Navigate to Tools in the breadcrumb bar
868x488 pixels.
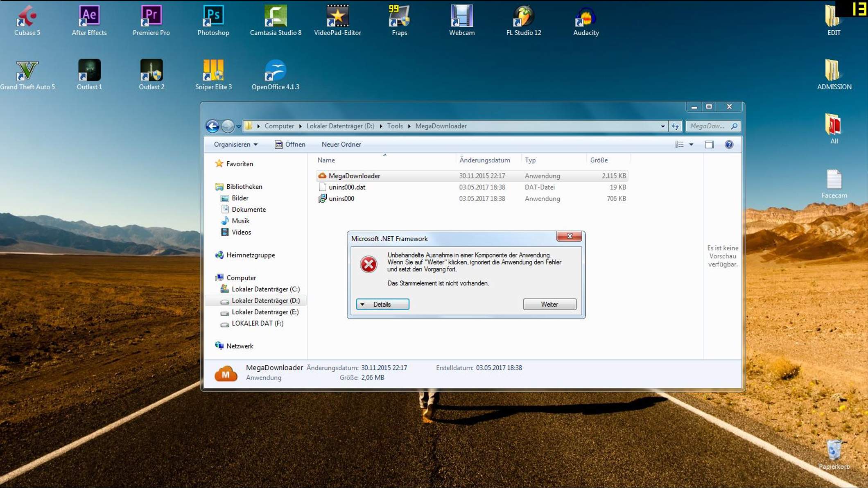click(x=394, y=126)
